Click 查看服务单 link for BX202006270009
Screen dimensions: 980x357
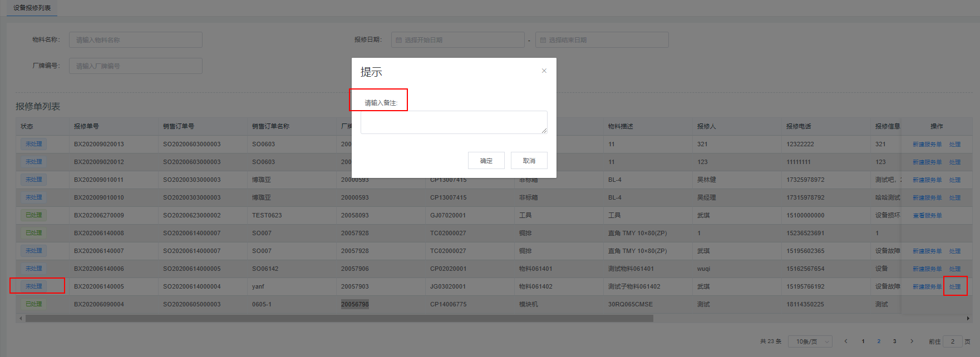927,216
